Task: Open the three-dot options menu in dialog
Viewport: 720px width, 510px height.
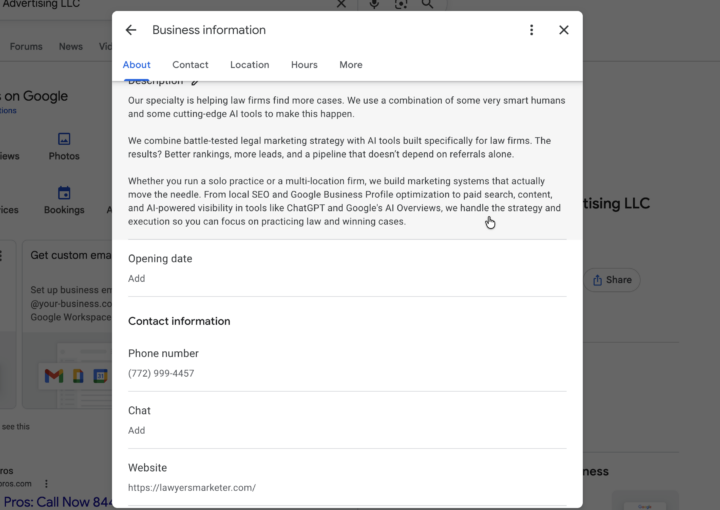Action: coord(531,30)
